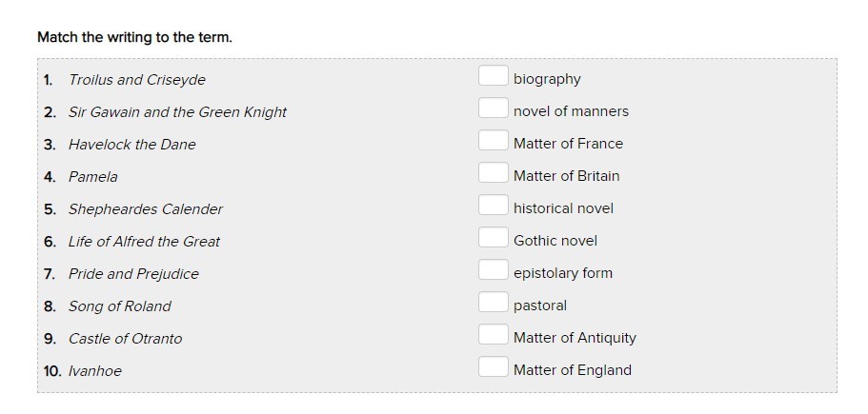
Task: Click the Pride and Prejudice item
Action: pos(133,274)
